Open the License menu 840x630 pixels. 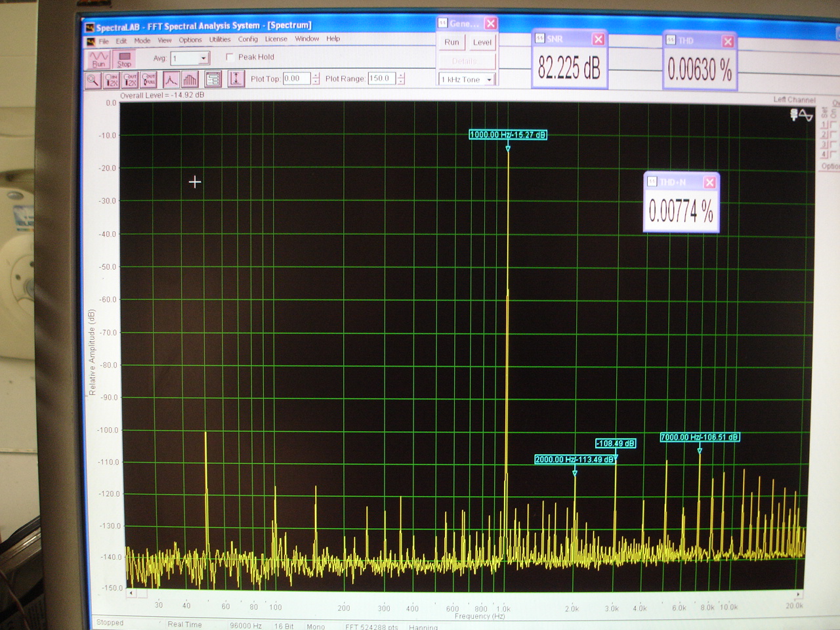pos(276,39)
